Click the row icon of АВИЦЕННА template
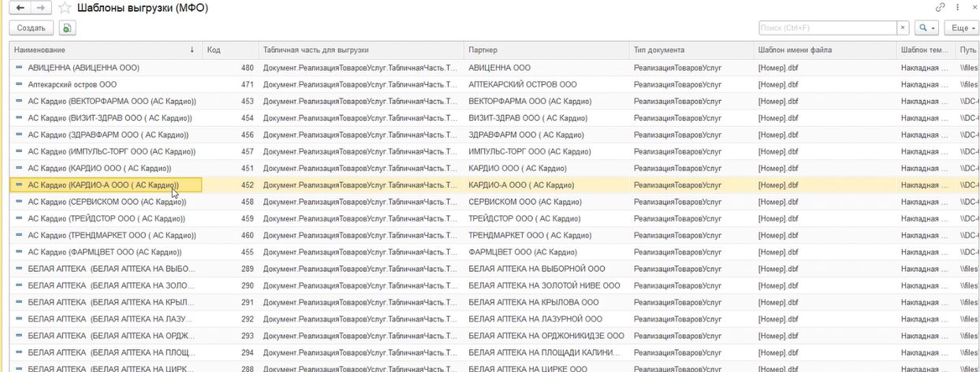 [20, 68]
